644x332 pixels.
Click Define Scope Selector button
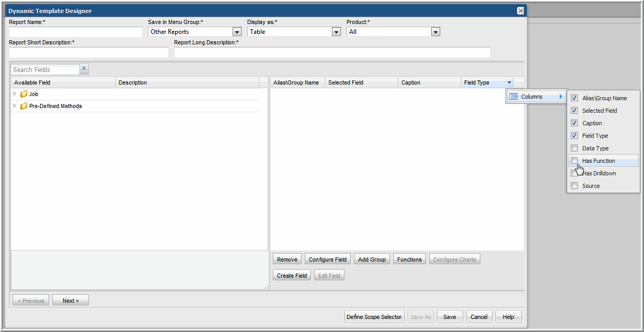coord(374,316)
